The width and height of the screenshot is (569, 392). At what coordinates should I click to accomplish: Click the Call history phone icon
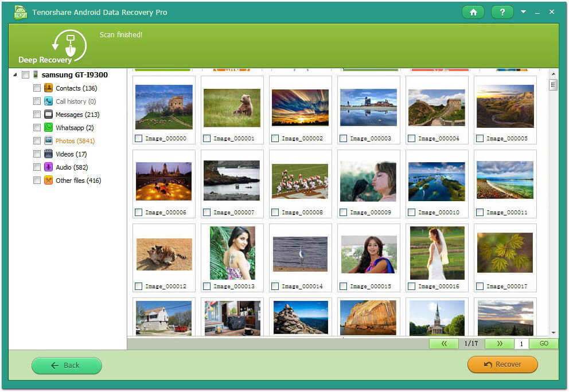coord(48,101)
